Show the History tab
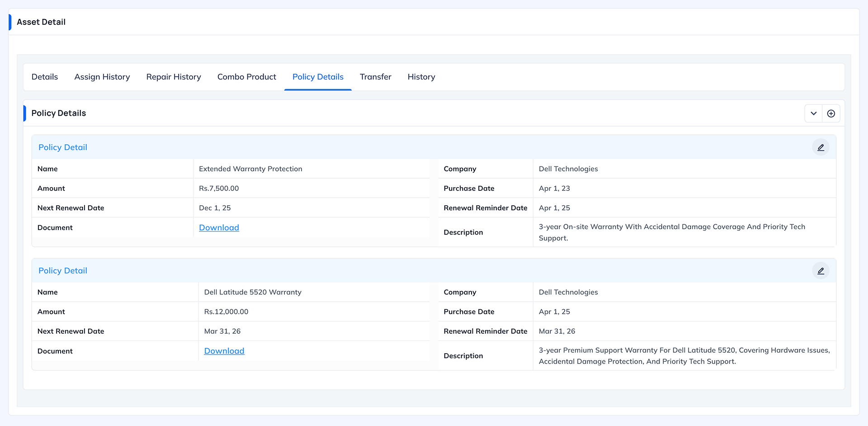The image size is (868, 426). (x=421, y=77)
